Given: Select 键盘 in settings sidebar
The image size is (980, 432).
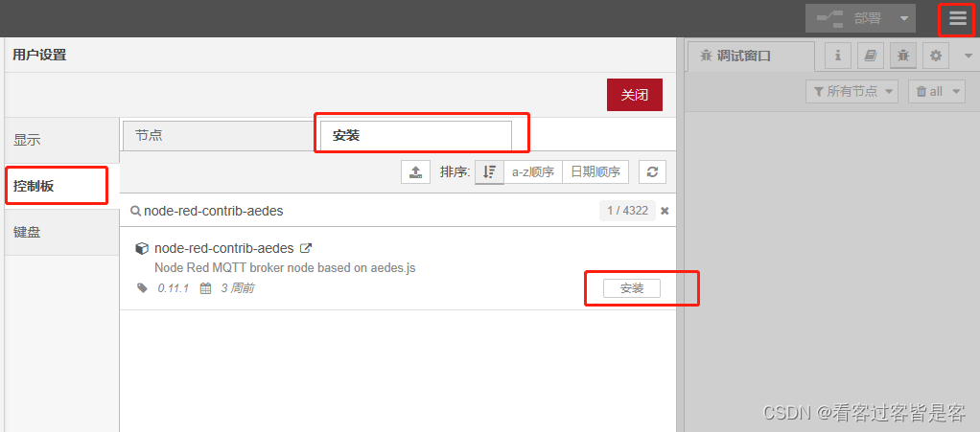Looking at the screenshot, I should point(62,232).
